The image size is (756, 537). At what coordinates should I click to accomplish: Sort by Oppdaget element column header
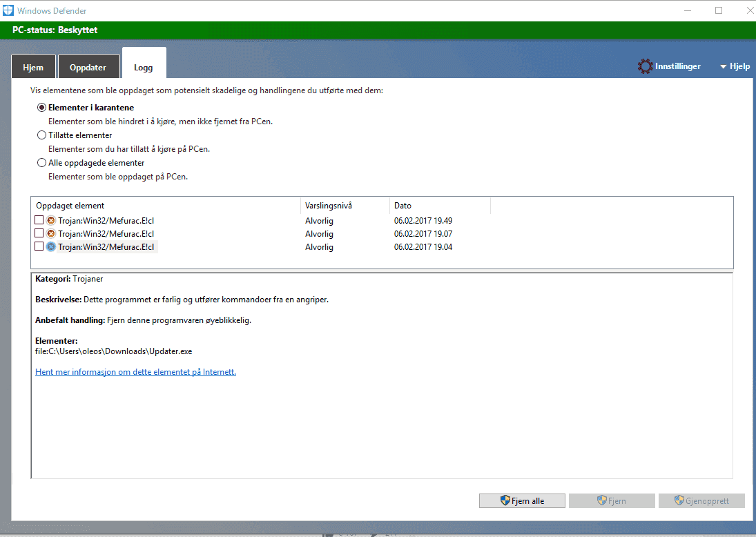(166, 206)
